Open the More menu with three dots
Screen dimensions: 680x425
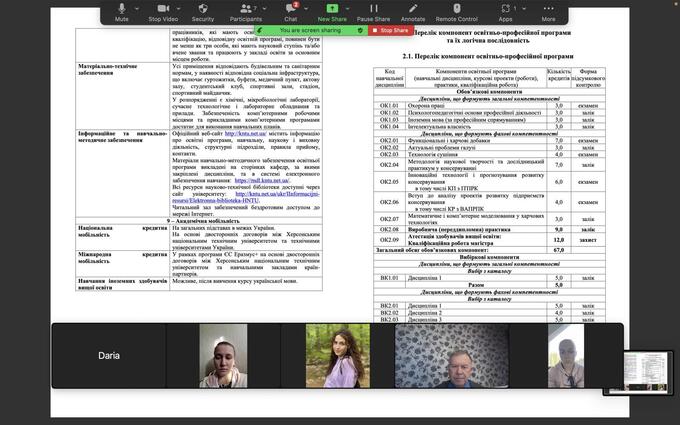click(548, 10)
